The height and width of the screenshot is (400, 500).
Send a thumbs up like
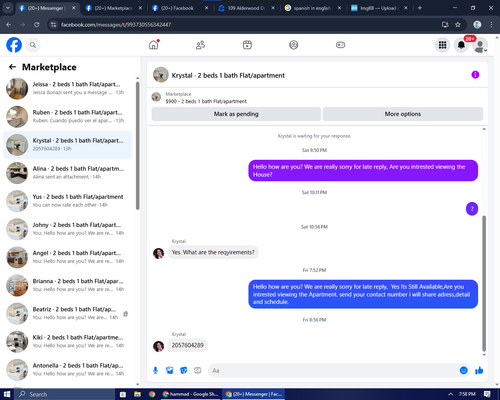pos(479,370)
